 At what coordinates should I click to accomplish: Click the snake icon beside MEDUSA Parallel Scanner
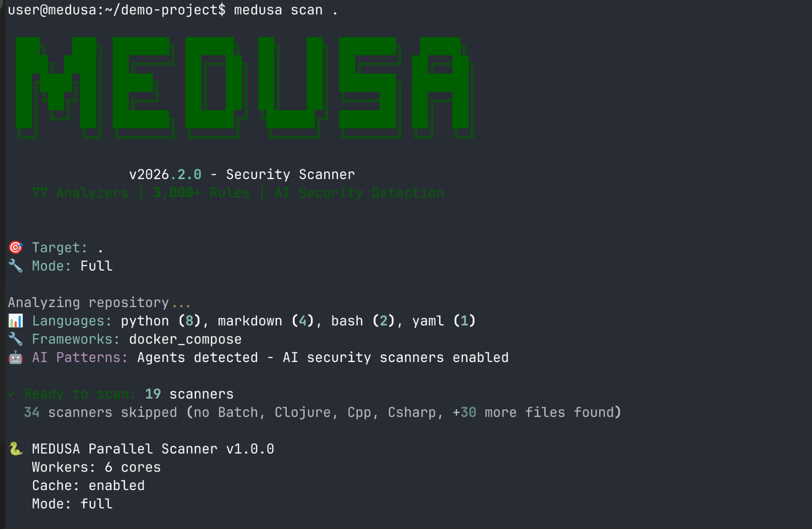click(x=16, y=449)
